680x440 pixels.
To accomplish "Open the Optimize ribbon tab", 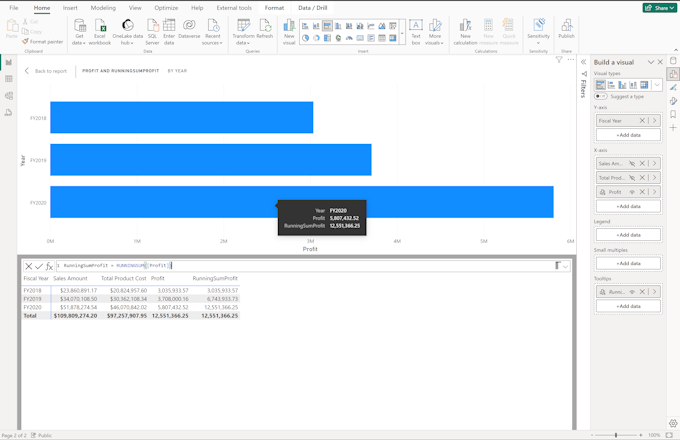I will [x=166, y=8].
